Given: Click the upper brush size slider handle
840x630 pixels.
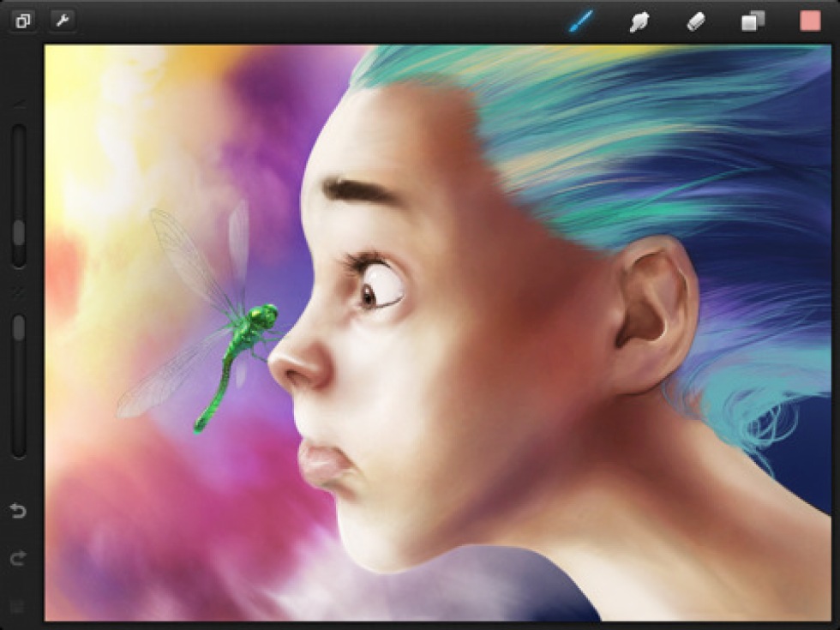Looking at the screenshot, I should click(18, 232).
